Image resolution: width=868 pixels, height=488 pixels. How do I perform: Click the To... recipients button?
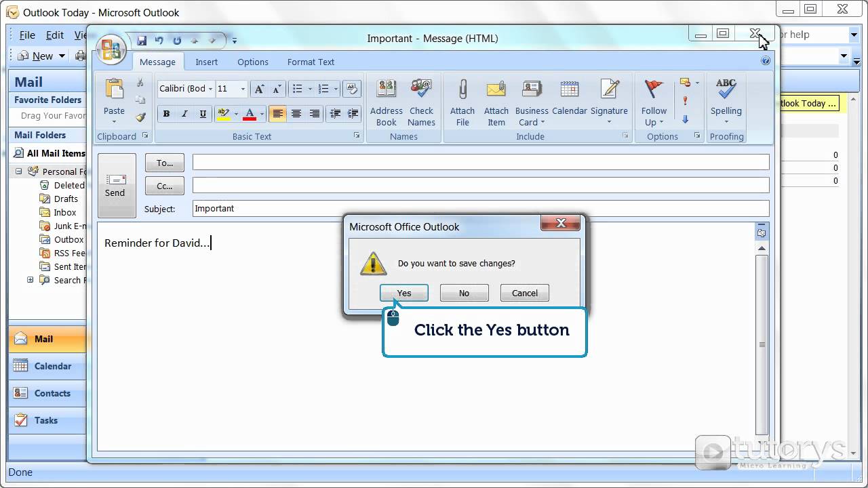point(165,163)
